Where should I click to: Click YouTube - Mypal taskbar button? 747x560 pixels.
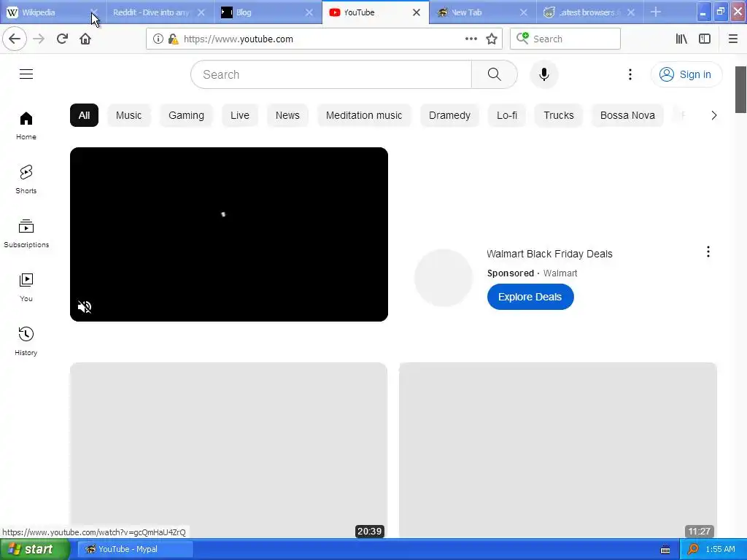tap(135, 549)
